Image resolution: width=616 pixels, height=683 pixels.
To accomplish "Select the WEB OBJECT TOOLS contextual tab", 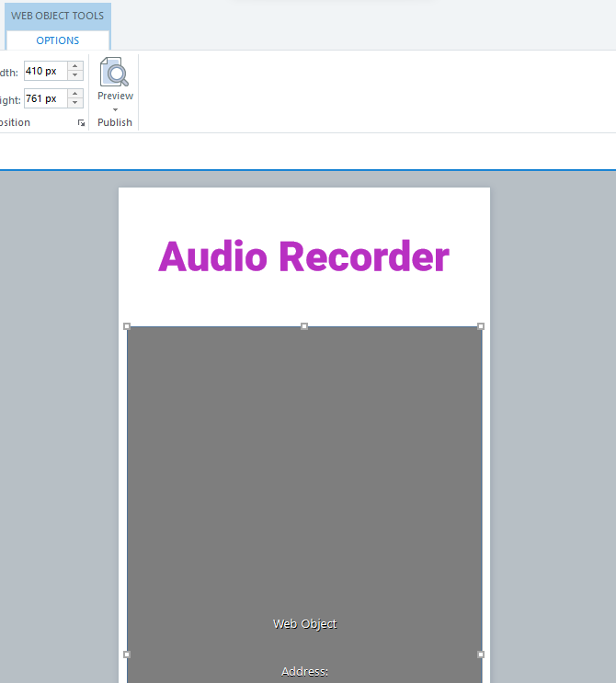I will [58, 16].
